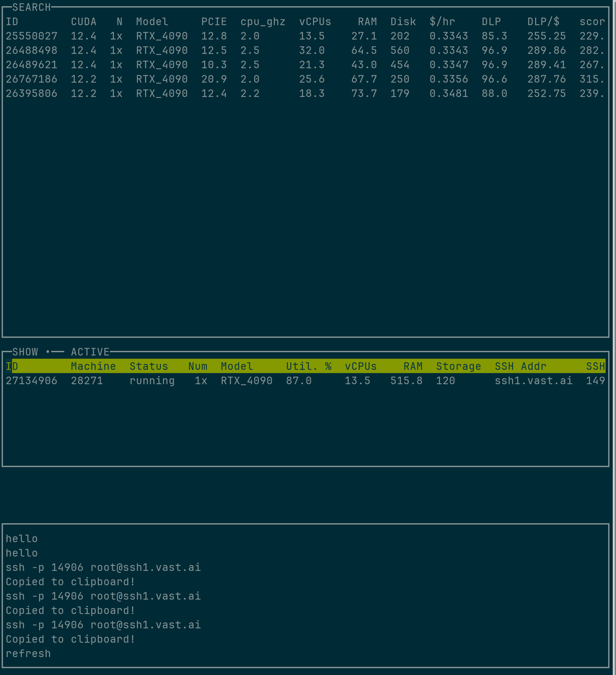
Task: Click utilization value 87.0
Action: pos(299,381)
